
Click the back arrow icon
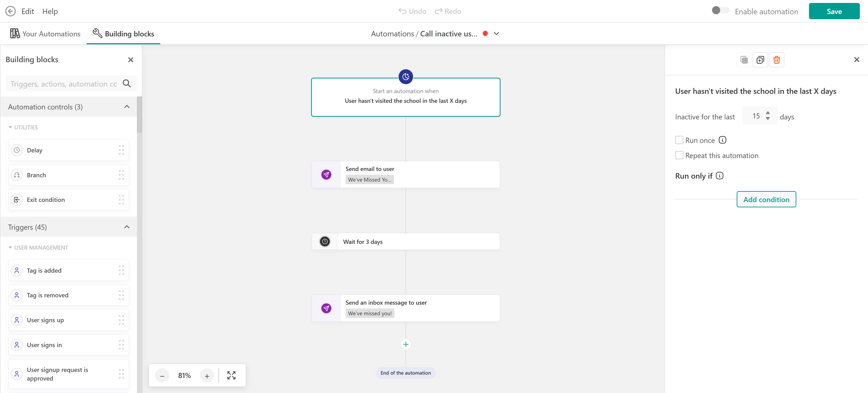click(x=10, y=11)
